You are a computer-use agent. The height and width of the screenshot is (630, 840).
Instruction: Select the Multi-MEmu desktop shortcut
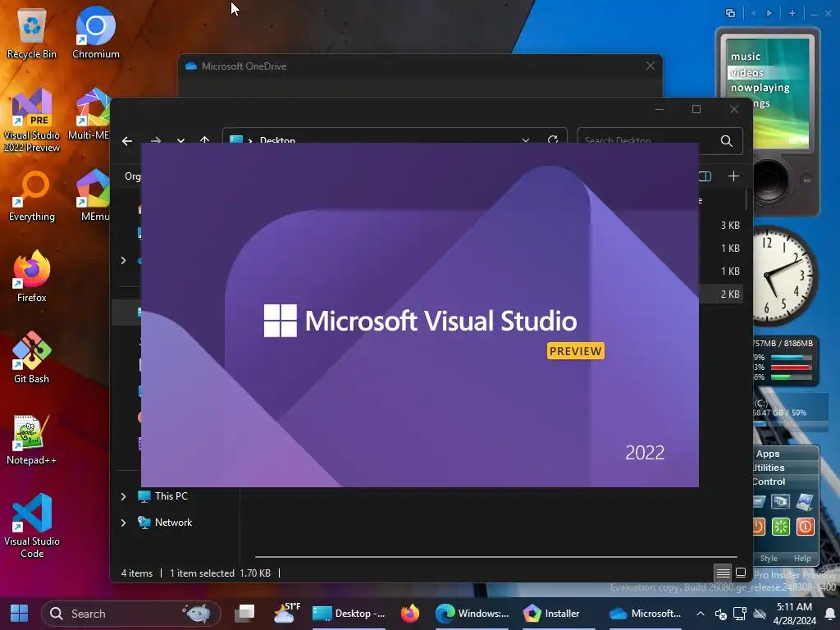[x=89, y=114]
